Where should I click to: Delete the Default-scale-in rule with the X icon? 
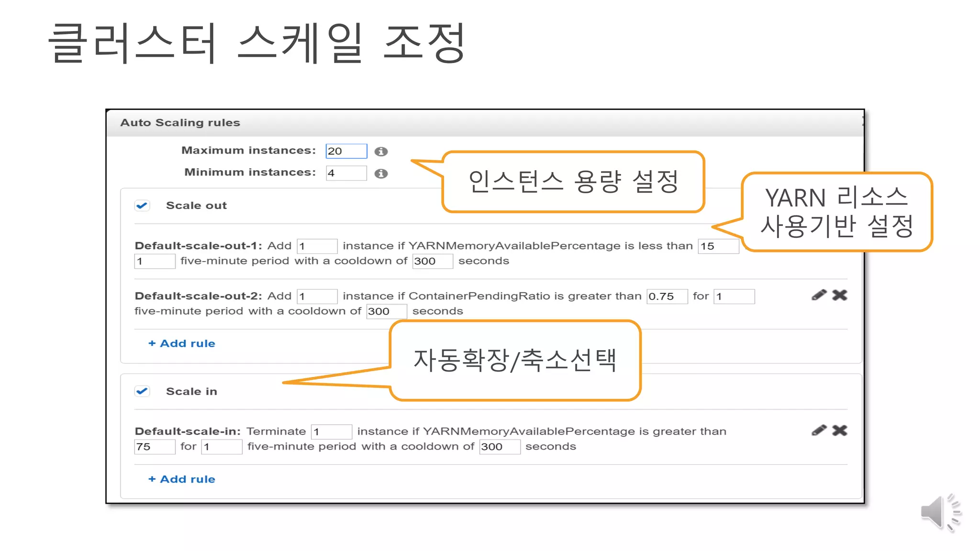[840, 430]
